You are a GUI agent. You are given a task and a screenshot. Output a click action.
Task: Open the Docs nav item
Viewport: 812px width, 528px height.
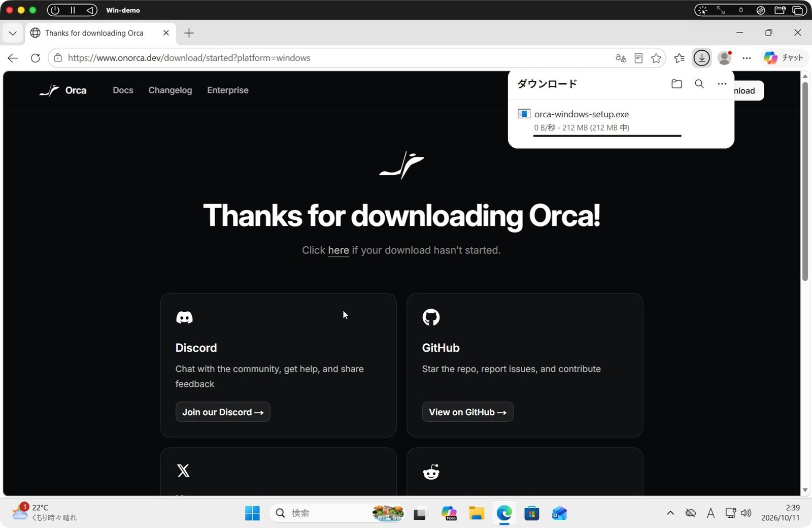coord(123,90)
